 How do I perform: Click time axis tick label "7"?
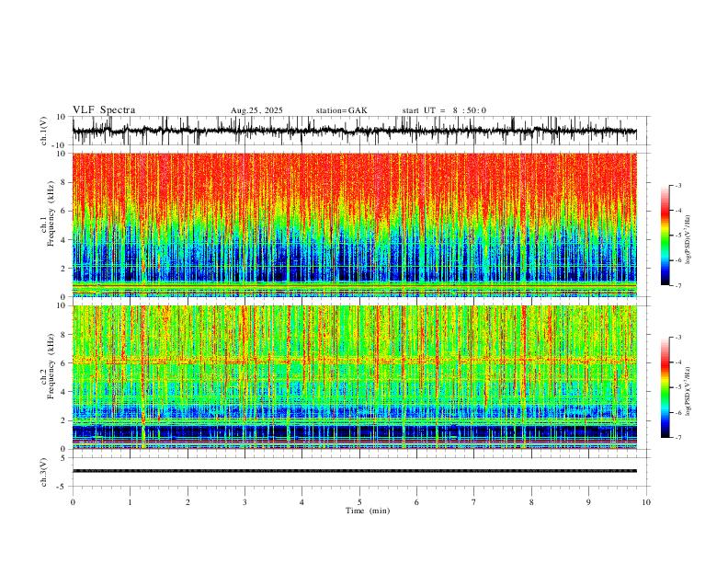tap(474, 502)
